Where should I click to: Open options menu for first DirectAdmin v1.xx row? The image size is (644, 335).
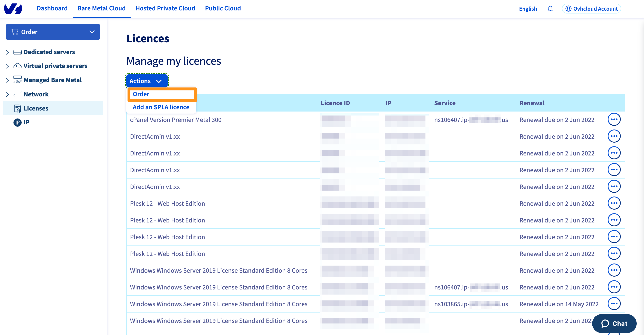pyautogui.click(x=614, y=136)
